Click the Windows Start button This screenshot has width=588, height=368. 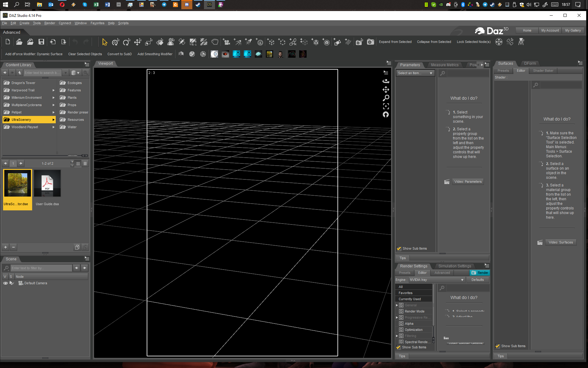[6, 5]
